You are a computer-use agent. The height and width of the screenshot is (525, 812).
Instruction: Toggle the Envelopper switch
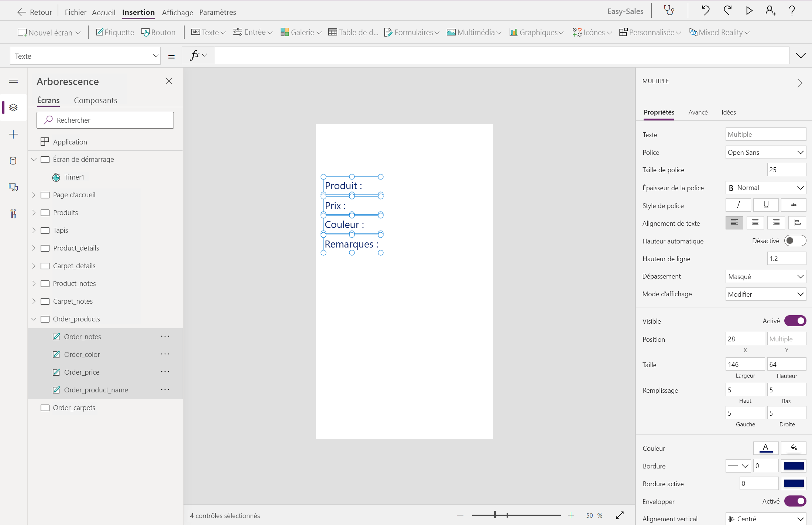point(795,501)
